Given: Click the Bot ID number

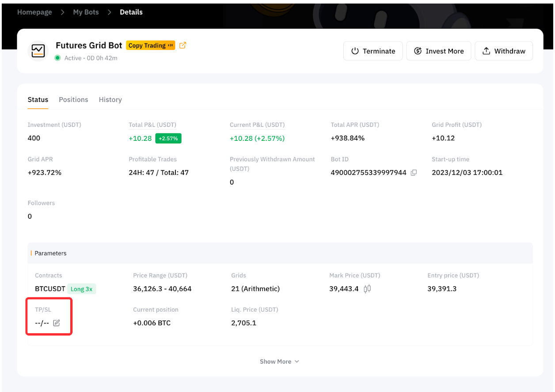Looking at the screenshot, I should (368, 173).
